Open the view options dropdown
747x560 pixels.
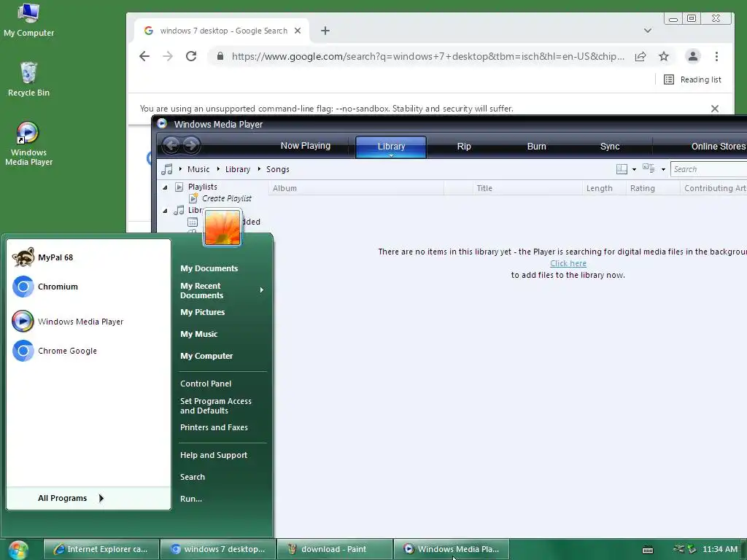663,169
